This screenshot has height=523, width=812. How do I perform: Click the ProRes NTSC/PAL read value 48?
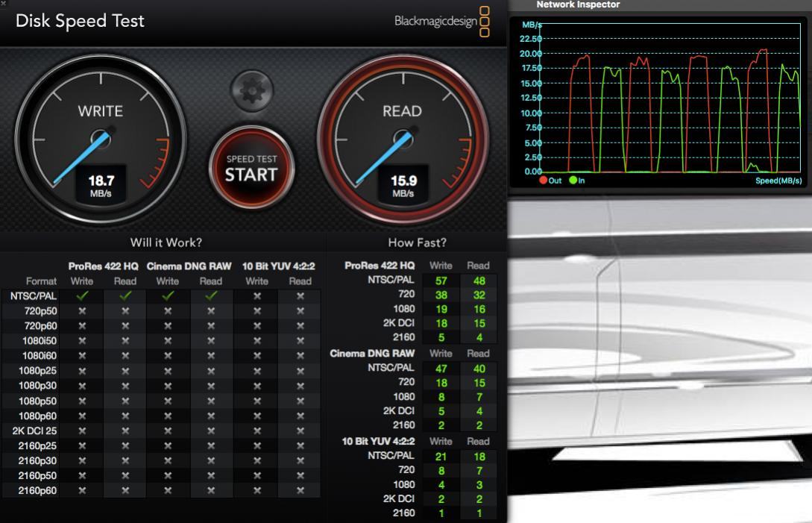click(479, 281)
